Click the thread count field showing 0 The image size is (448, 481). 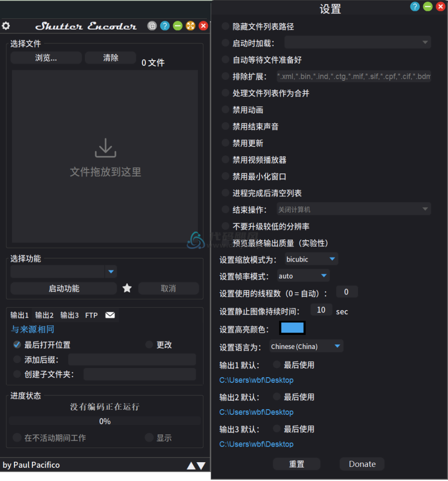tap(346, 292)
